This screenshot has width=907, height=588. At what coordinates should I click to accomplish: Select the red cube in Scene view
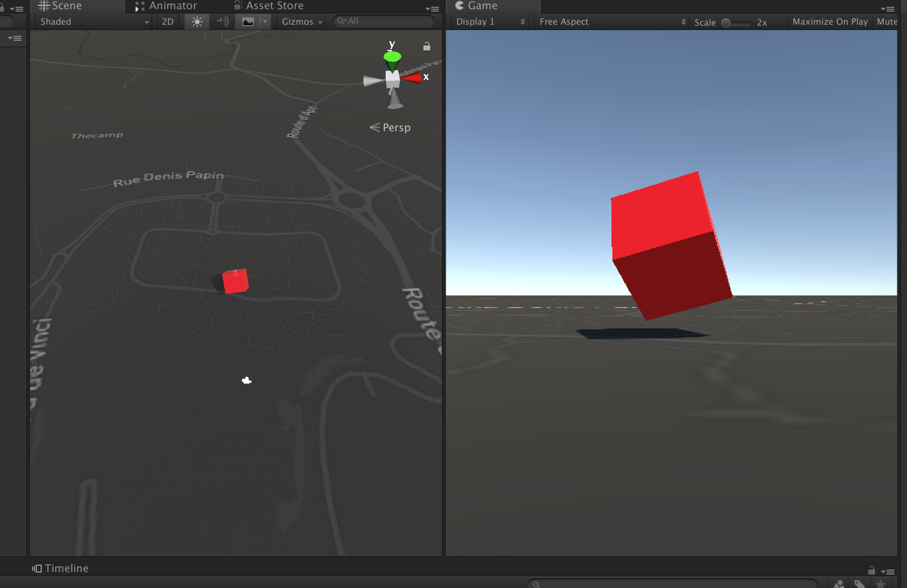[x=235, y=281]
